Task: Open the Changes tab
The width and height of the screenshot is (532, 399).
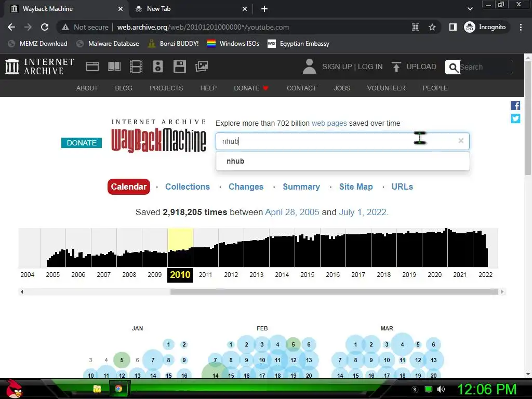Action: click(246, 187)
